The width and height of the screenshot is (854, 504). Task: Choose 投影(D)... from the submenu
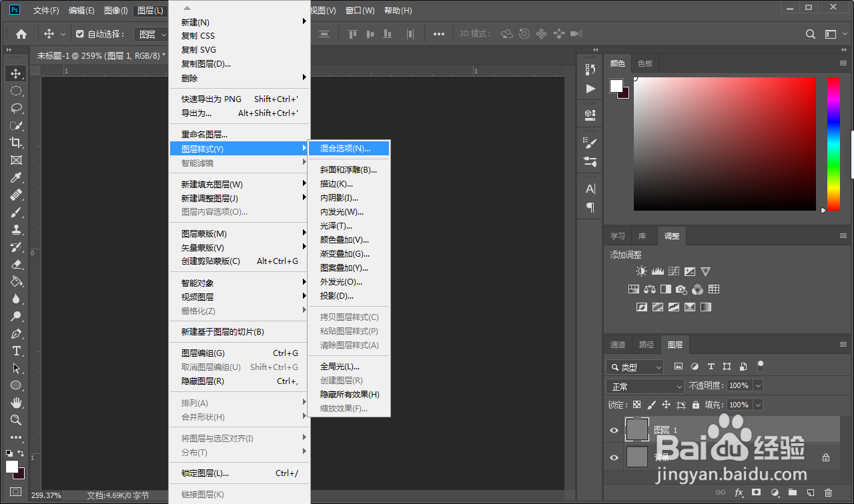click(x=349, y=296)
